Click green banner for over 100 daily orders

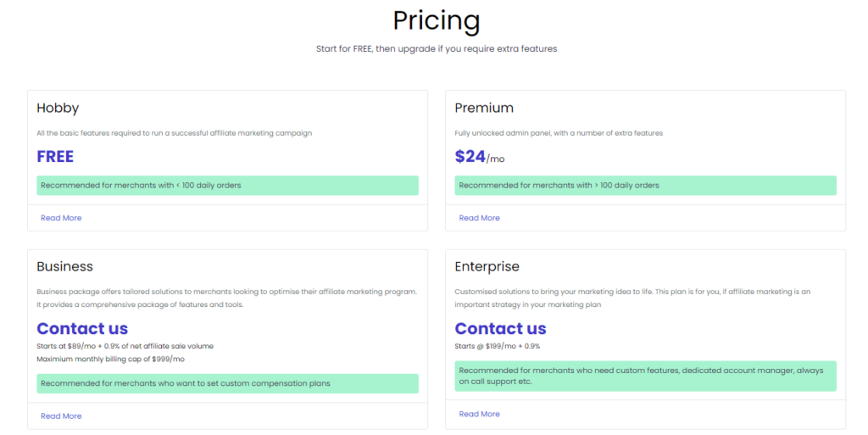point(645,186)
